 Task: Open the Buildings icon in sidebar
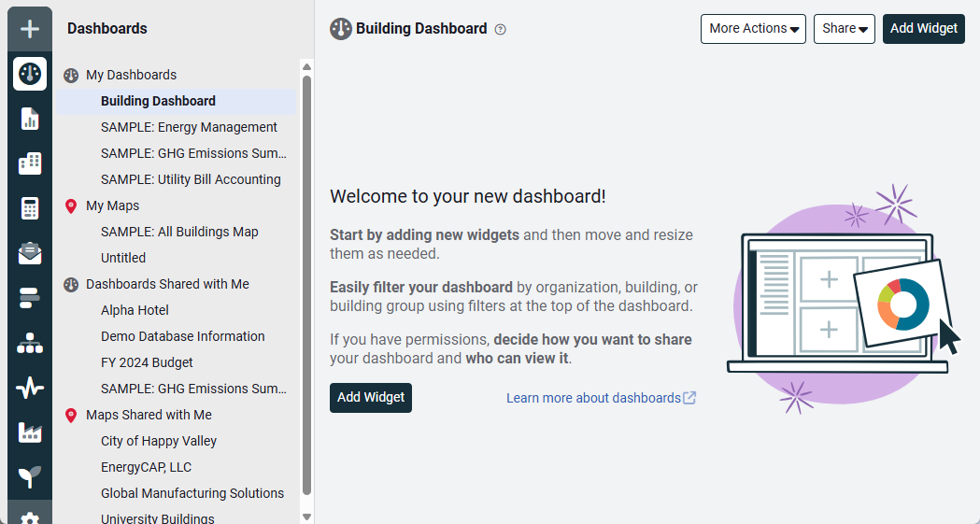(30, 163)
